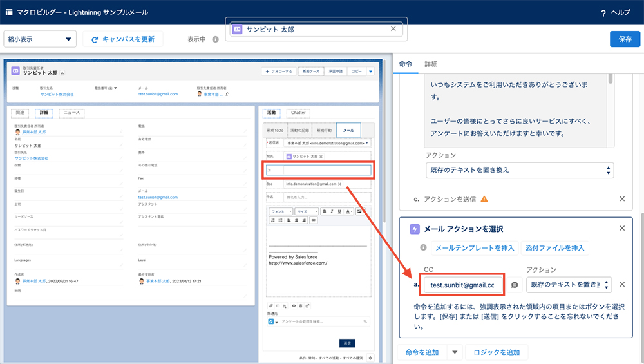Open the CC action dropdown in command card
Screen dimensions: 644x364
coord(569,284)
